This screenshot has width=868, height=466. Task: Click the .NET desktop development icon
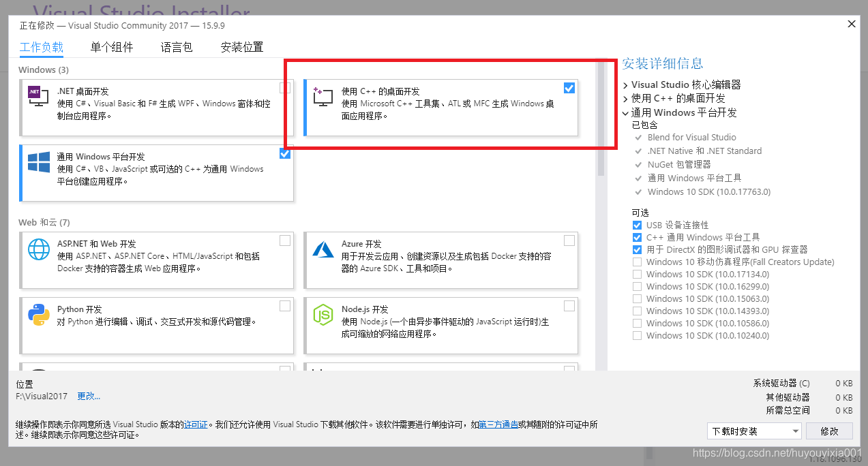[38, 95]
